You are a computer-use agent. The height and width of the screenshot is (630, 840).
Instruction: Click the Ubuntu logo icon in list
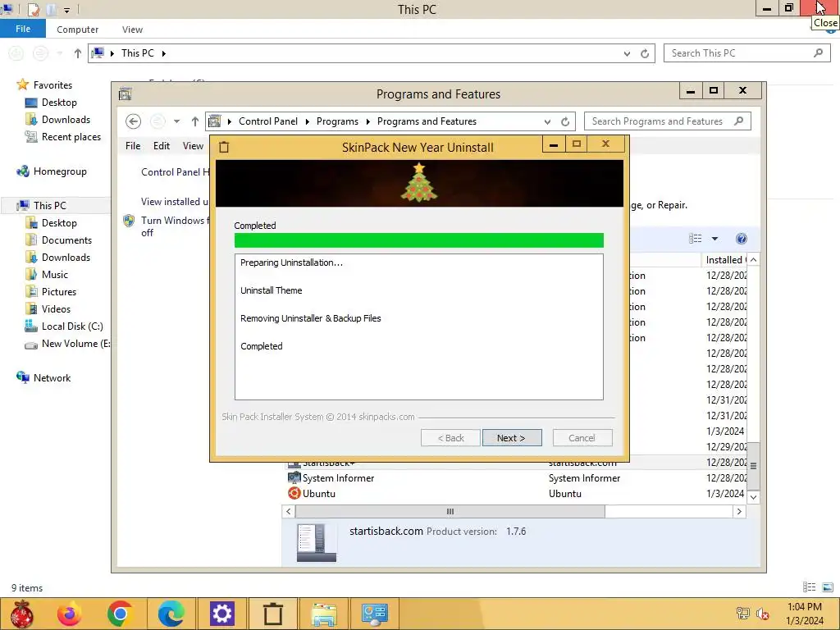coord(294,493)
